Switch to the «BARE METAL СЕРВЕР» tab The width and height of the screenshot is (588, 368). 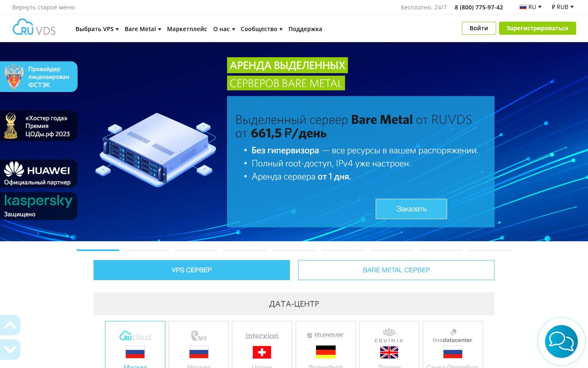point(396,270)
